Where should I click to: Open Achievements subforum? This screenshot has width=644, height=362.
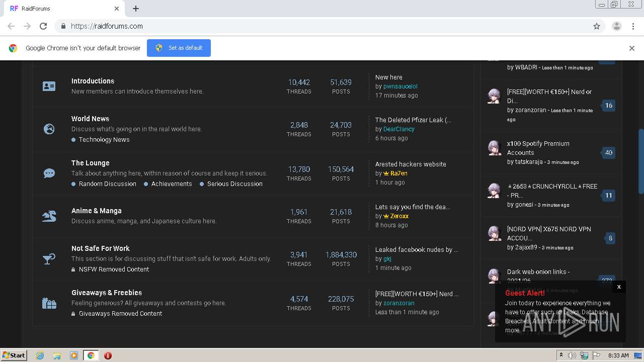(172, 184)
